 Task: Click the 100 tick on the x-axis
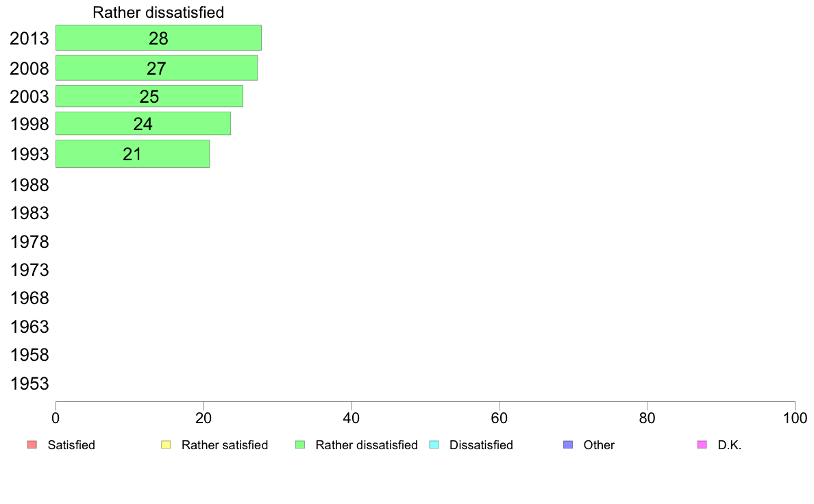[x=795, y=418]
